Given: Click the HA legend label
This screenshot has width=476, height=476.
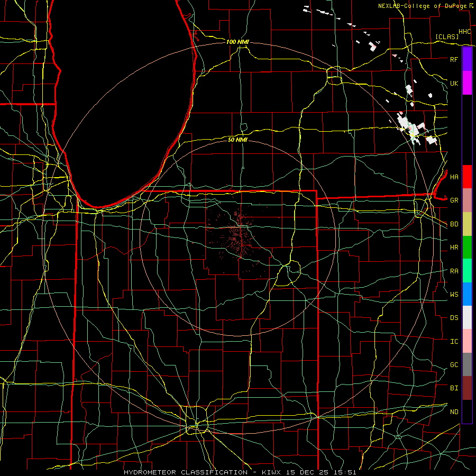Looking at the screenshot, I should click(x=454, y=177).
